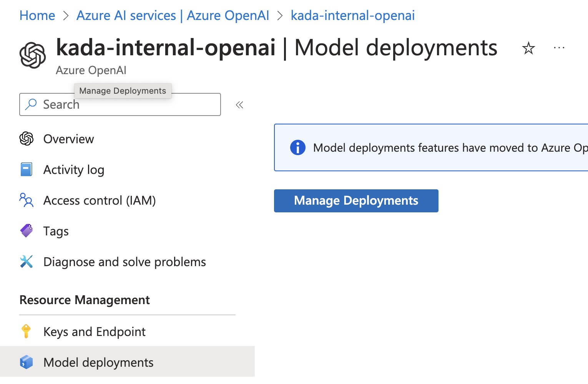Click the purple Tags icon
Screen dimensions: 588x384
click(x=27, y=231)
